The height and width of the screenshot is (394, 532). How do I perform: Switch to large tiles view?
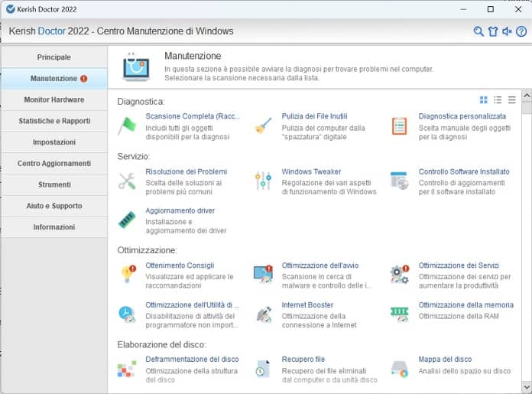[x=483, y=100]
